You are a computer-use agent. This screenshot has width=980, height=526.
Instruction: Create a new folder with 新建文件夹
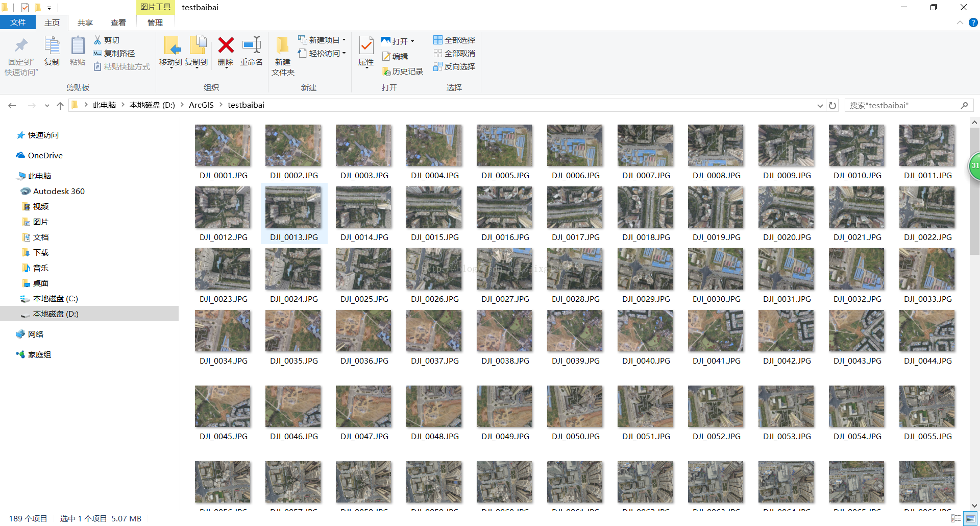[283, 56]
